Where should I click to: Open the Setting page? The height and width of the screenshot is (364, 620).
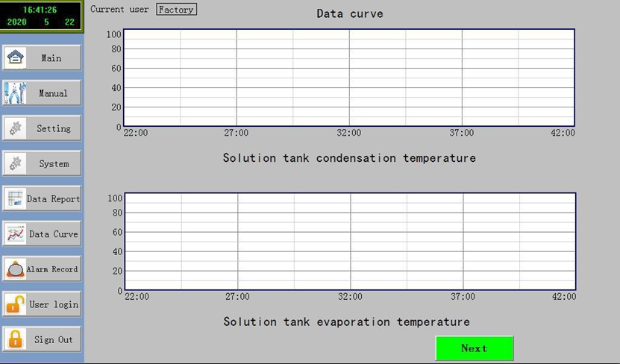42,128
